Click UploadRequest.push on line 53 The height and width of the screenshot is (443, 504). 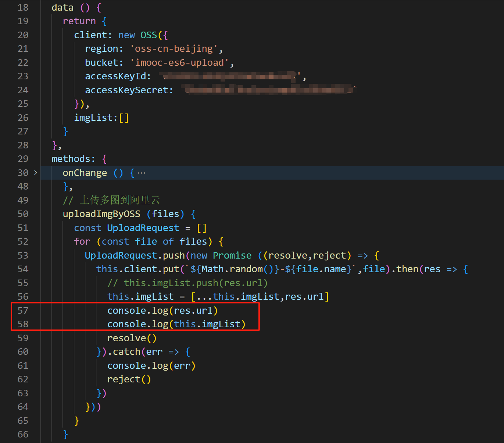[135, 255]
